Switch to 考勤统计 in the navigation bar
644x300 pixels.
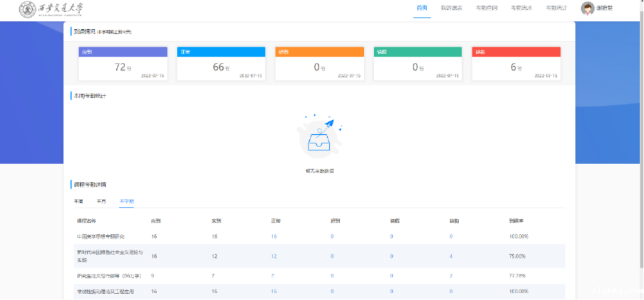(x=556, y=8)
